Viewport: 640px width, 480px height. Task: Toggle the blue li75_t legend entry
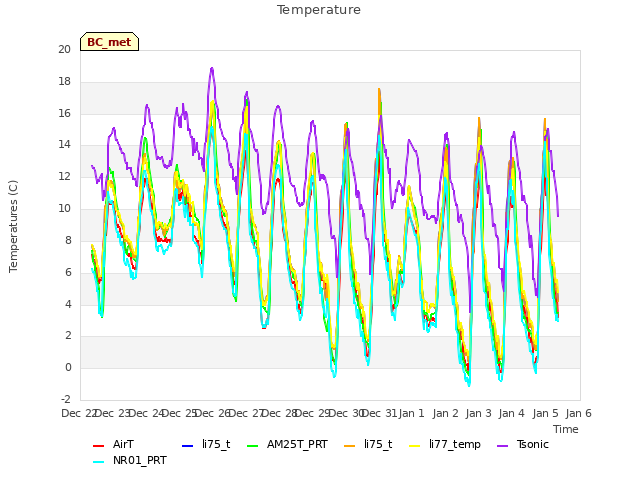[206, 444]
